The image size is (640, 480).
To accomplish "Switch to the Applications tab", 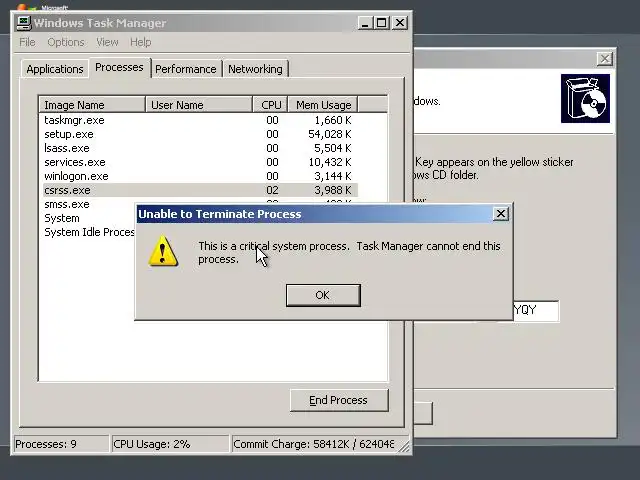I will point(55,69).
